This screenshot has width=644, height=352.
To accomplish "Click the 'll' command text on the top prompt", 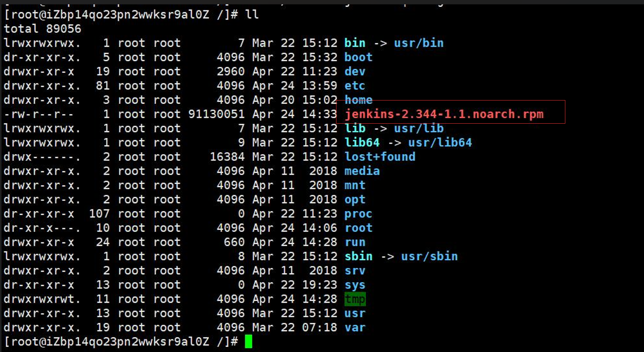I will (x=252, y=15).
